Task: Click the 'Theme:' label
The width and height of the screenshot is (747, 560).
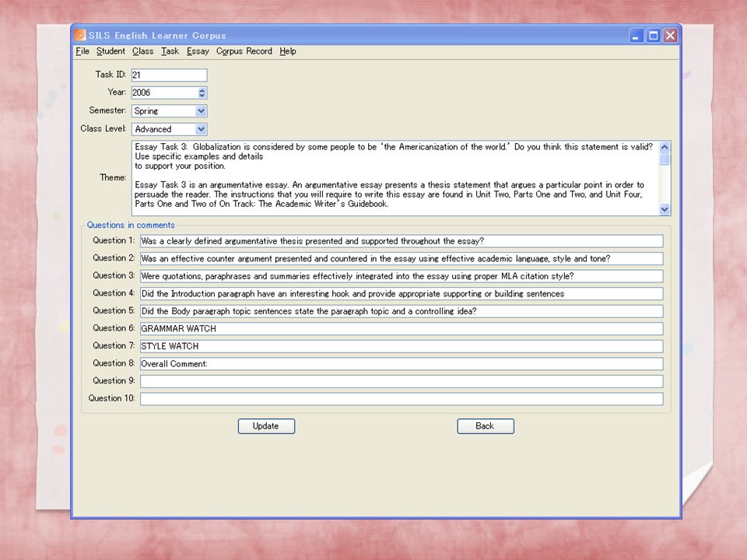Action: click(113, 177)
